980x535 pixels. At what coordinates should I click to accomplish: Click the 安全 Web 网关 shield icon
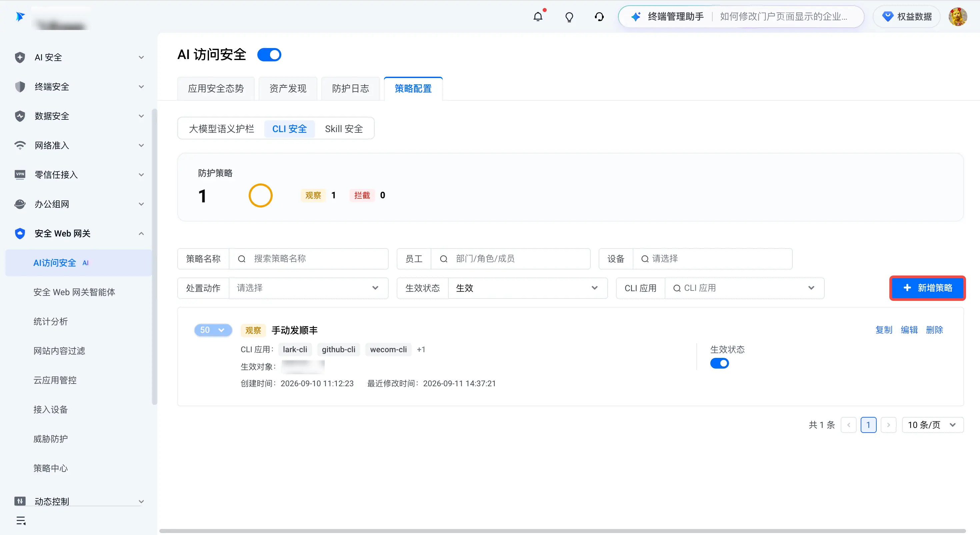20,233
